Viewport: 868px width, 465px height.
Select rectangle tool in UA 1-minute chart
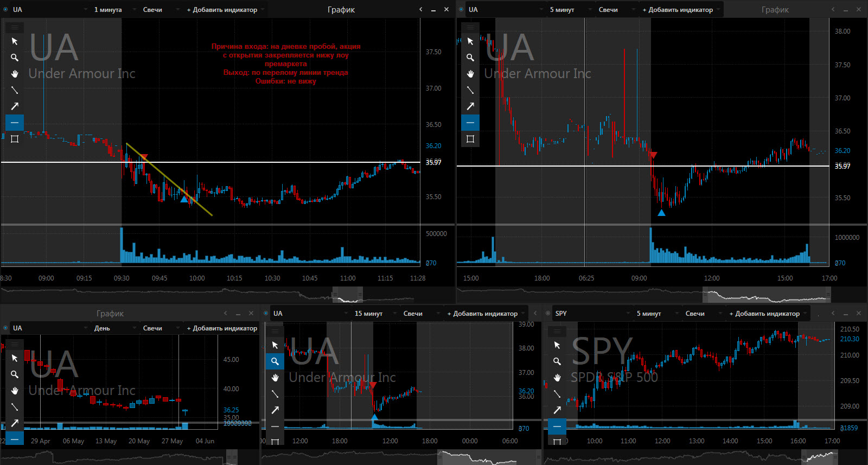click(x=15, y=139)
